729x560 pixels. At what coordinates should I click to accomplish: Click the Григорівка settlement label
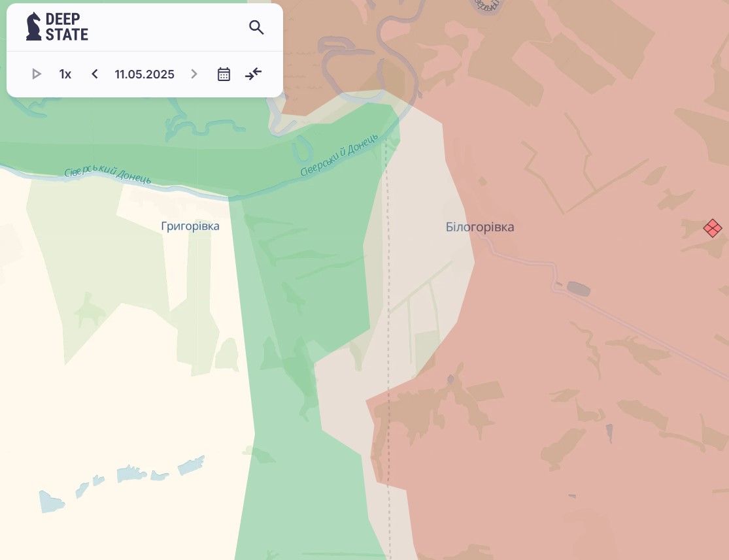pos(190,226)
